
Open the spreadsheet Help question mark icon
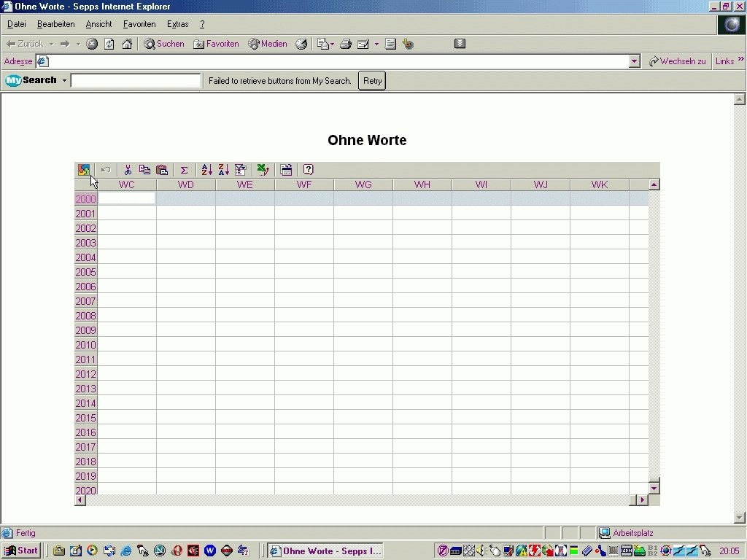(309, 170)
